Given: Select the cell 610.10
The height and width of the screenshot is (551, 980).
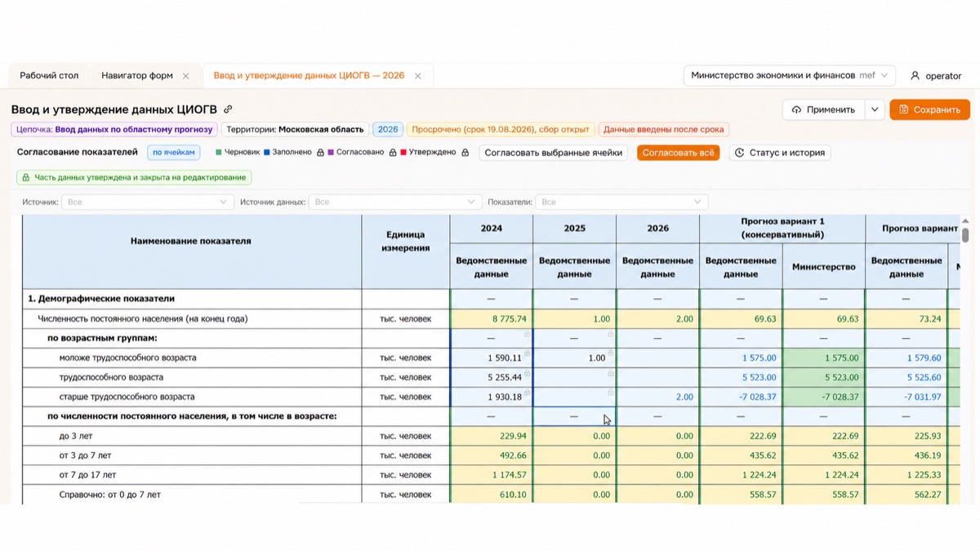Looking at the screenshot, I should pyautogui.click(x=492, y=495).
